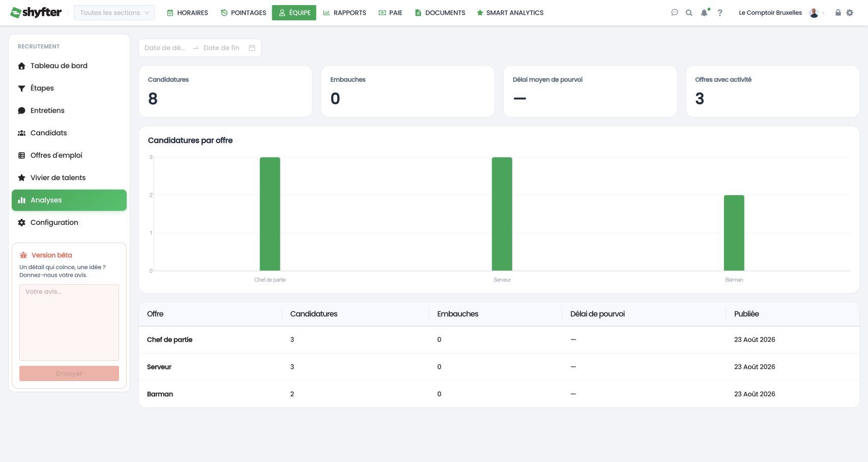Image resolution: width=868 pixels, height=462 pixels.
Task: Click the search magnifier icon
Action: [x=689, y=13]
